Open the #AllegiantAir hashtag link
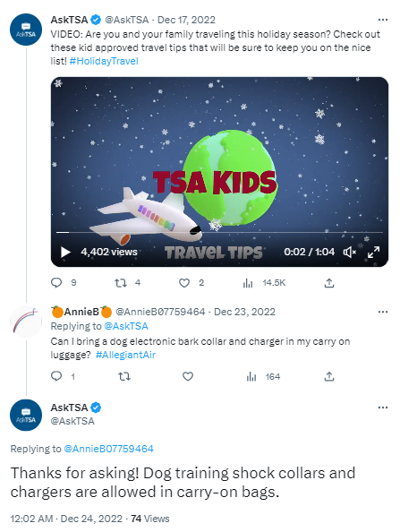Image resolution: width=400 pixels, height=532 pixels. coord(125,355)
